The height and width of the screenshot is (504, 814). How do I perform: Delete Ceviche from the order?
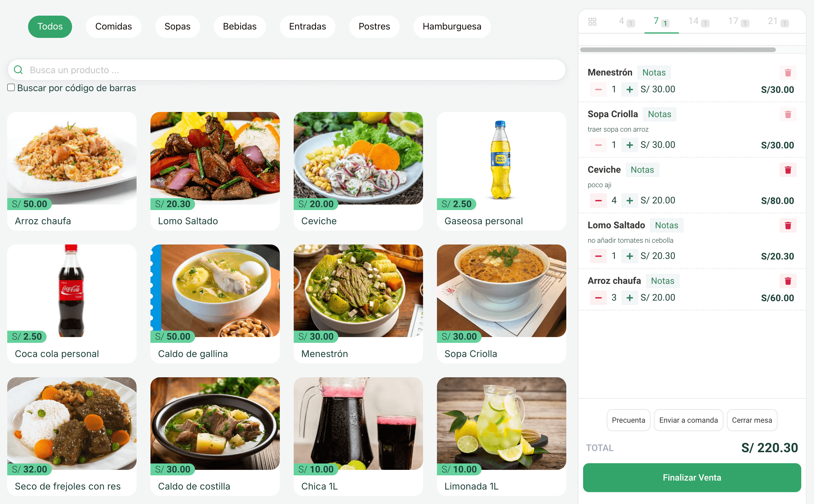(x=788, y=170)
